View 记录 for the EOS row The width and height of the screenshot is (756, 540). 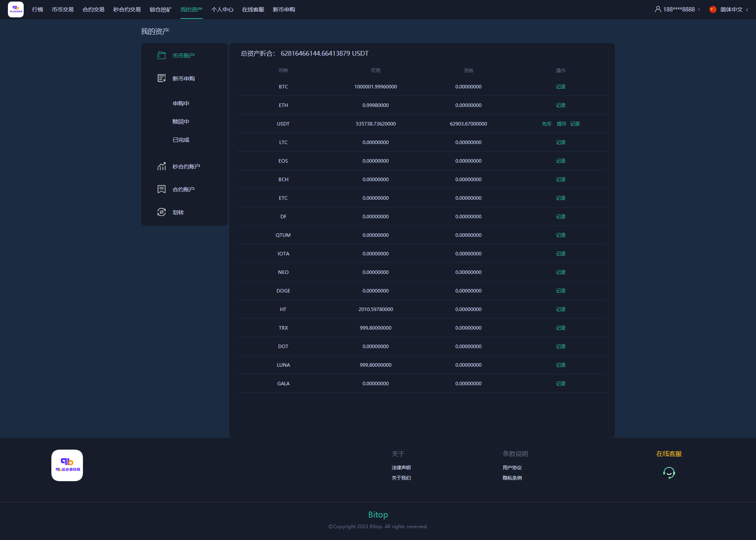coord(561,161)
